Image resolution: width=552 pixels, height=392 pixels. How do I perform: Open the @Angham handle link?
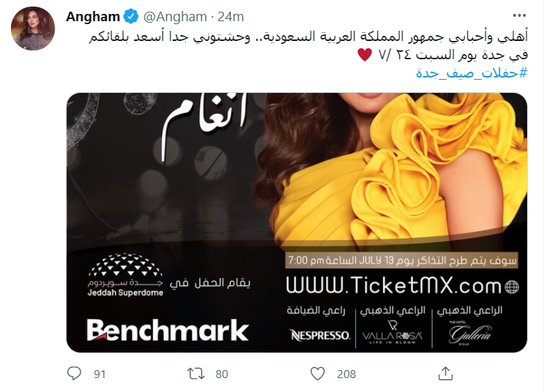175,17
